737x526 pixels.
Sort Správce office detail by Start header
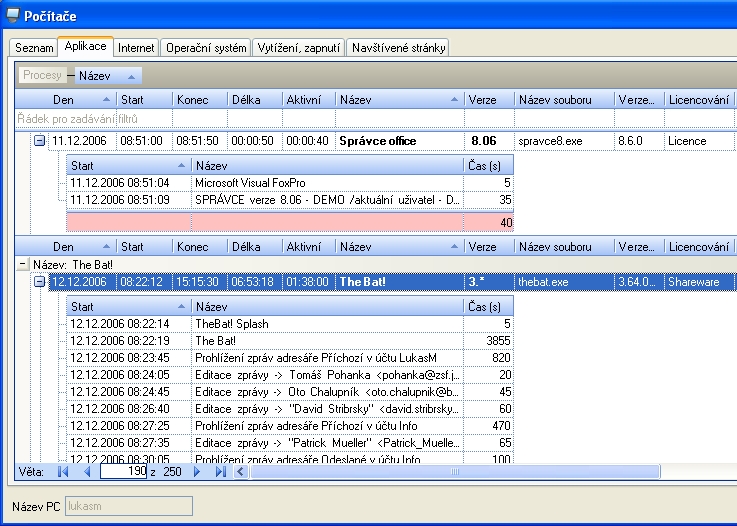[x=128, y=165]
